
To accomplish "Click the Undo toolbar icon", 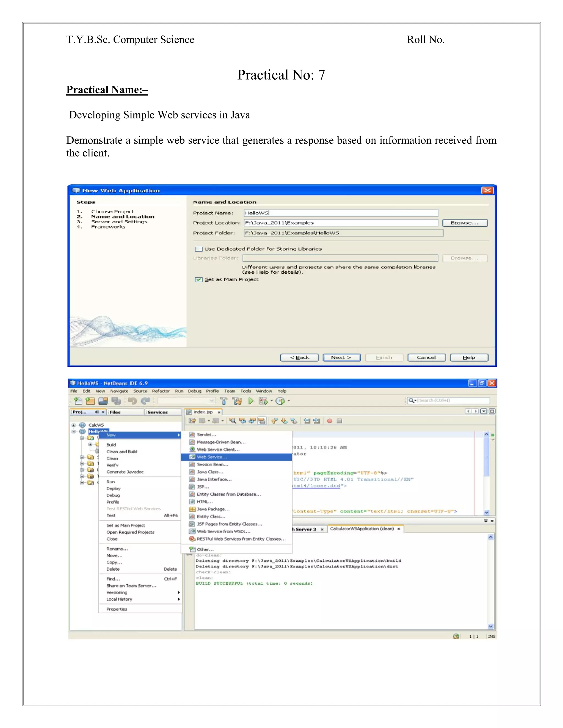I will (133, 401).
